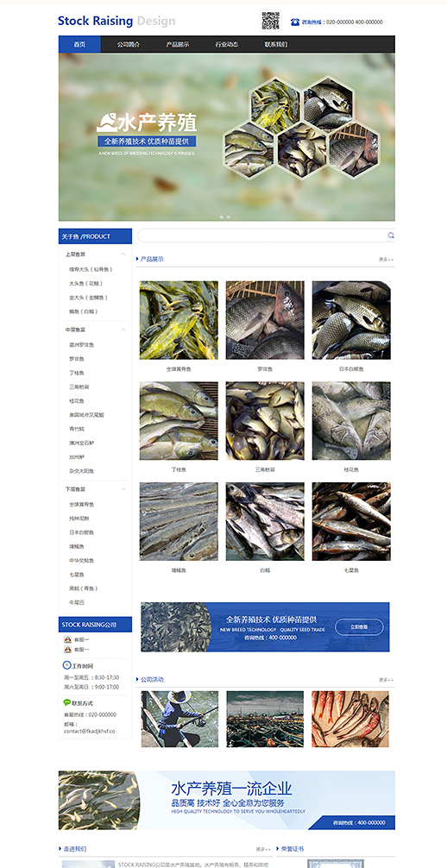This screenshot has height=868, width=447.
Task: Click the 联系方式 chat bubble icon
Action: [x=67, y=703]
